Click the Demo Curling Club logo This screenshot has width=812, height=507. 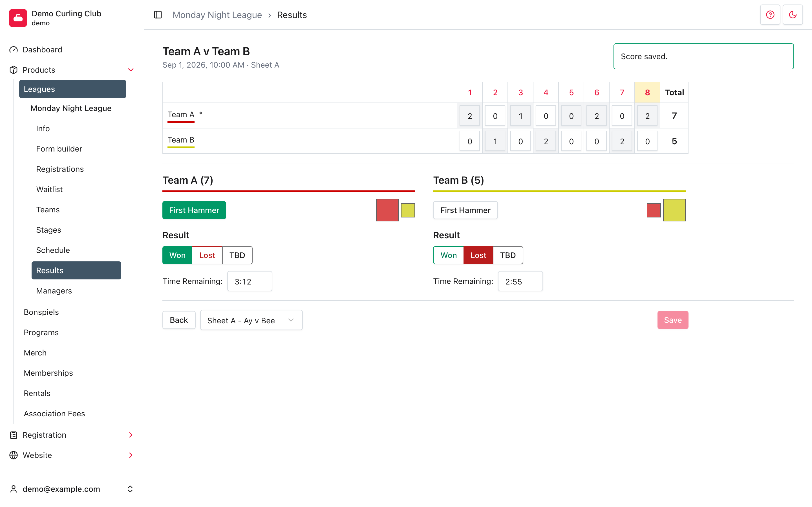click(x=18, y=18)
